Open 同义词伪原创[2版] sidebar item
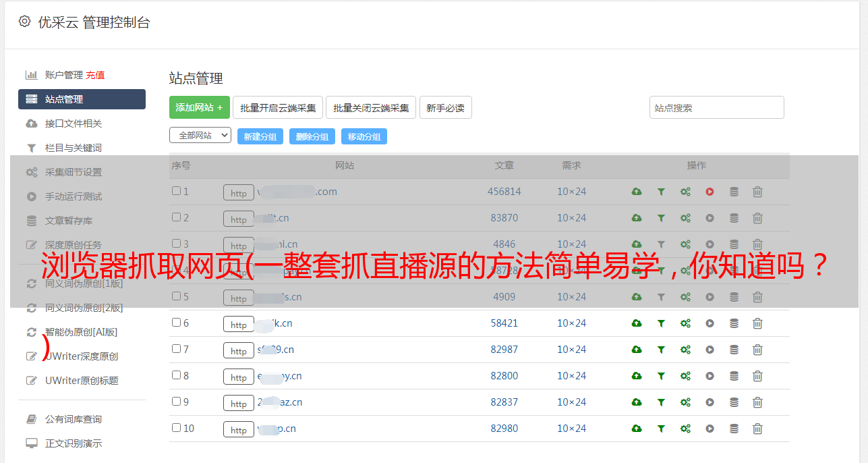 point(84,308)
